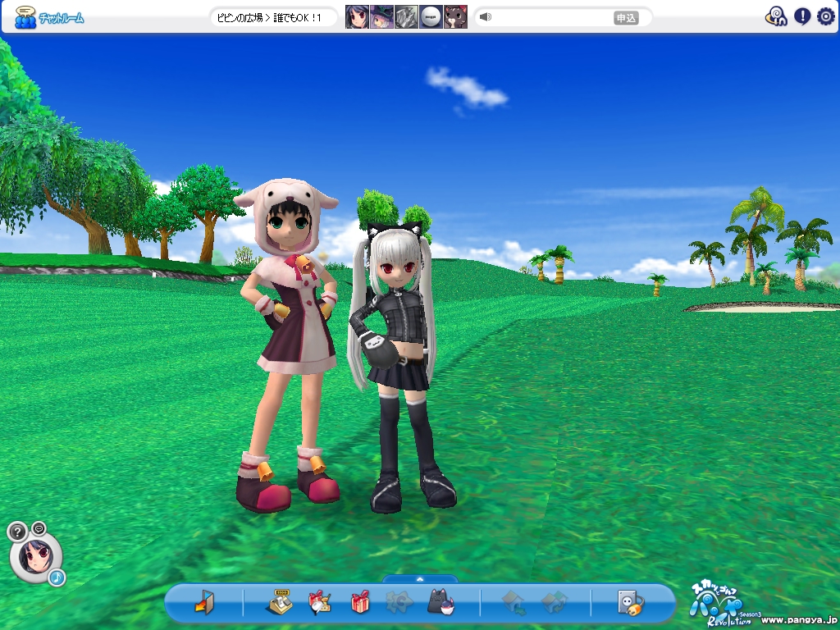
Task: Expand the bottom toolbar with up arrow
Action: coord(420,578)
